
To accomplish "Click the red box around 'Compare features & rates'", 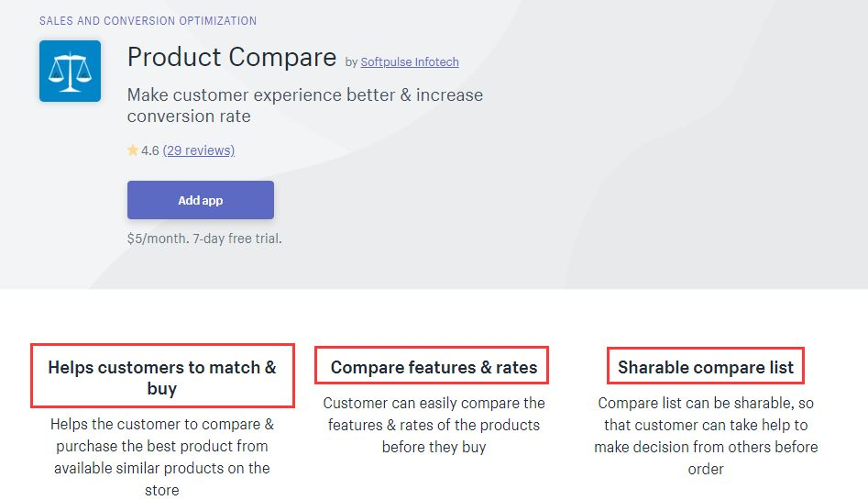I will point(432,365).
